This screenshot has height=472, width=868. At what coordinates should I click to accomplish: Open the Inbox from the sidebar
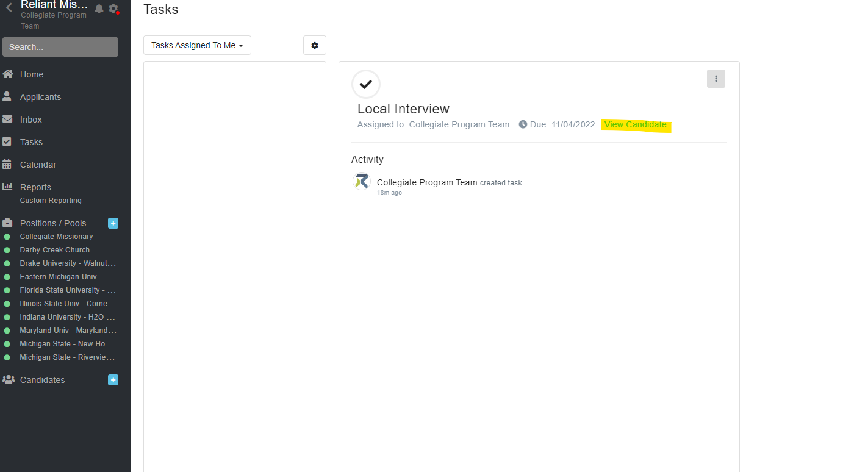click(x=31, y=120)
